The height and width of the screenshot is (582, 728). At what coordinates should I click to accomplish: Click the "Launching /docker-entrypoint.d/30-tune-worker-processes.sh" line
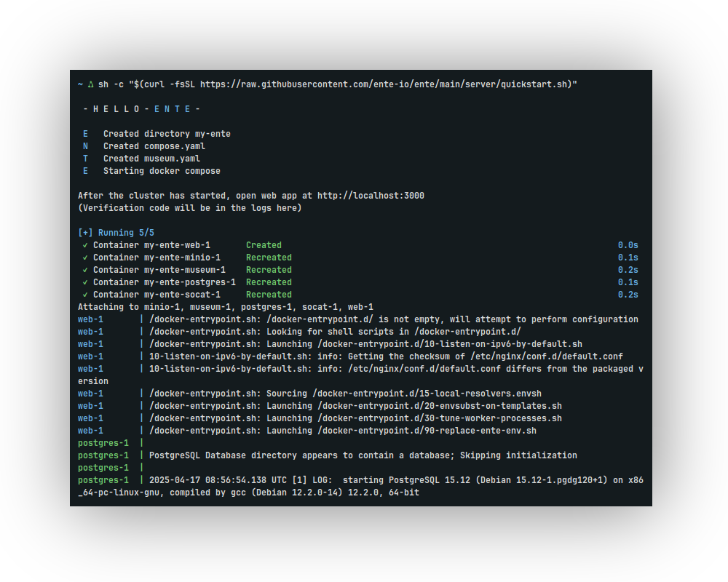tap(320, 418)
